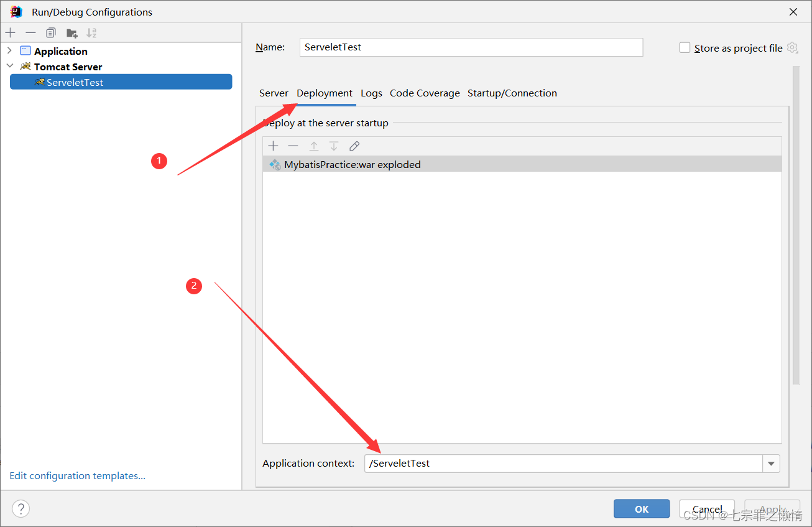Open the Startup/Connection tab
Viewport: 812px width, 527px height.
coord(512,93)
